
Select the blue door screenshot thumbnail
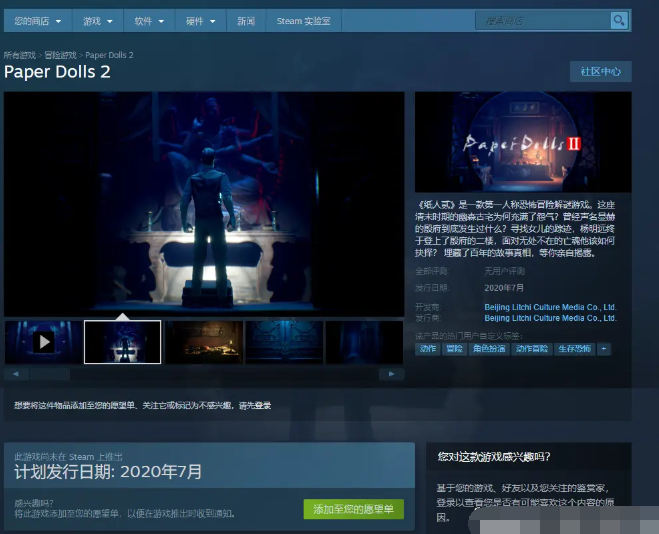(x=285, y=342)
